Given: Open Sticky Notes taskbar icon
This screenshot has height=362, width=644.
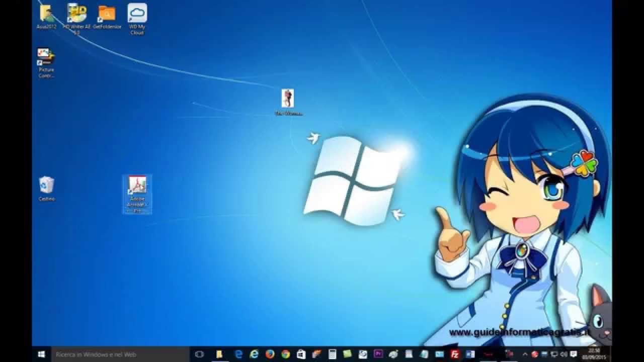Looking at the screenshot, I should (347, 354).
